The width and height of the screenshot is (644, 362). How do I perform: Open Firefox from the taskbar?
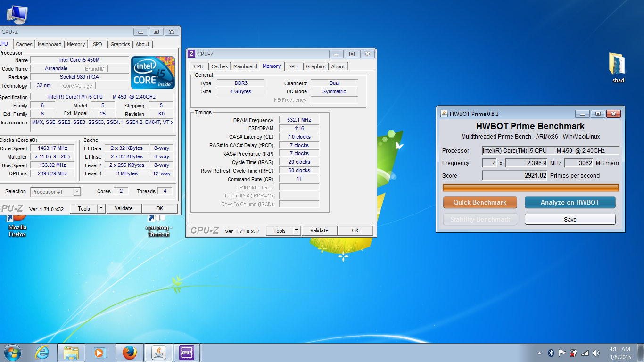point(129,353)
